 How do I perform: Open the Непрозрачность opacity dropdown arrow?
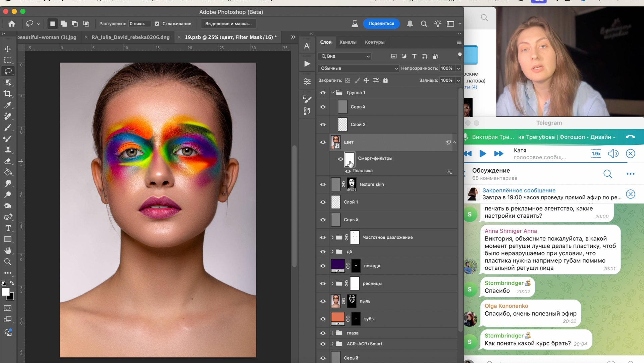[x=458, y=69]
